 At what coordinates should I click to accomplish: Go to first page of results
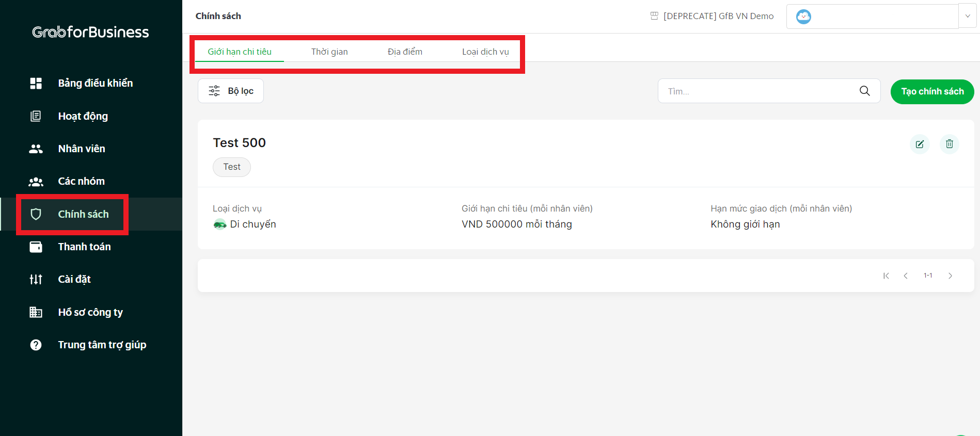886,276
